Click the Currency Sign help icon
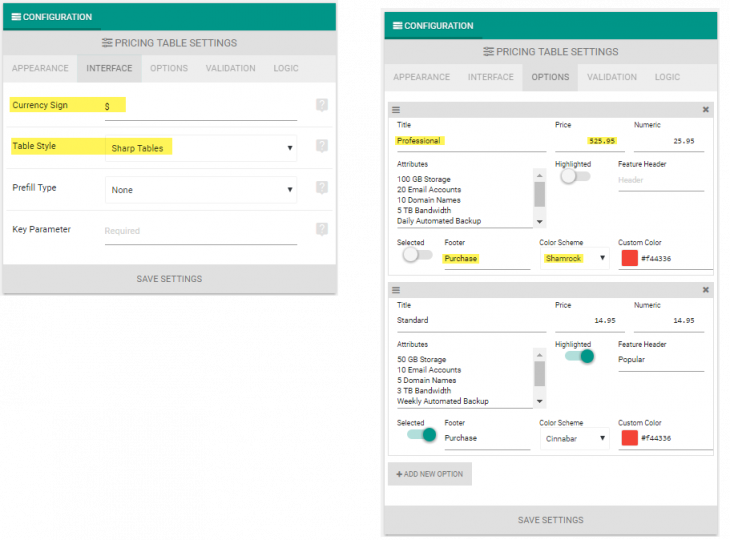 tap(322, 105)
